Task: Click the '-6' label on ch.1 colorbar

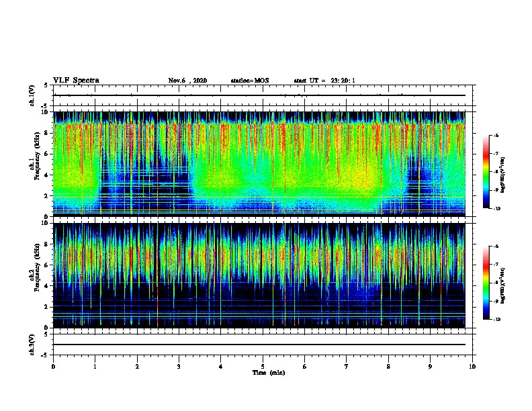Action: [496, 135]
